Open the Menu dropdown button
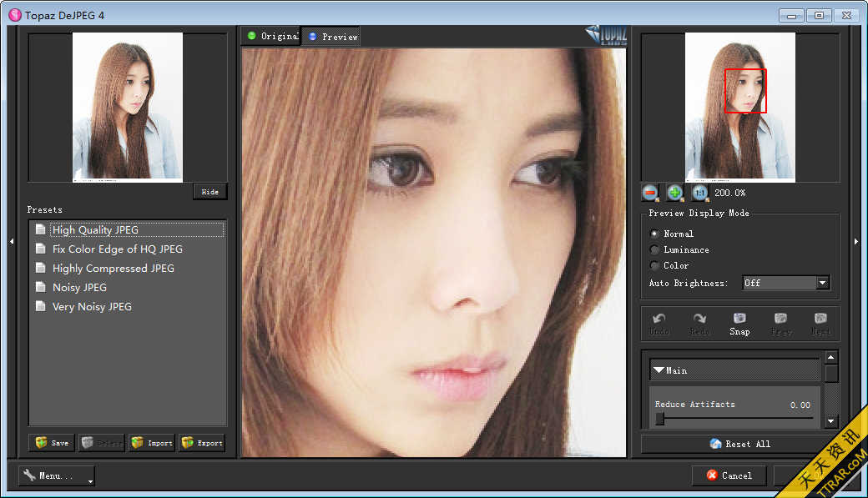 point(56,475)
